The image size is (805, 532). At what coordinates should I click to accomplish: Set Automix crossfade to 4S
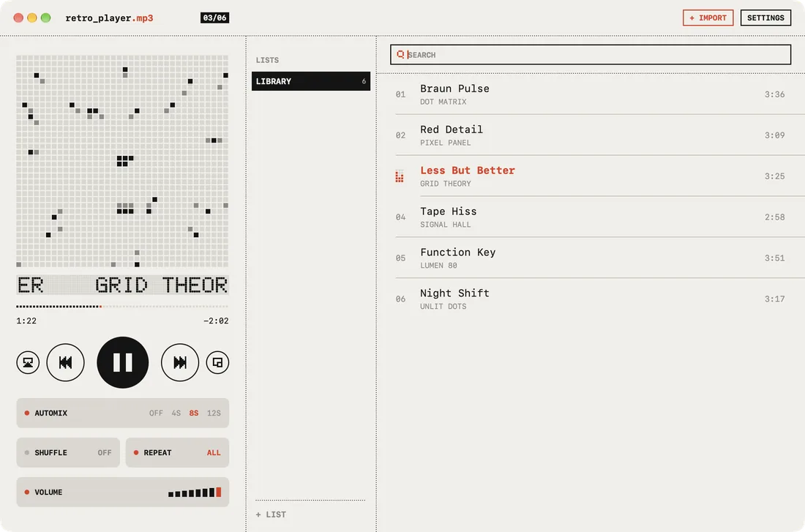tap(176, 413)
